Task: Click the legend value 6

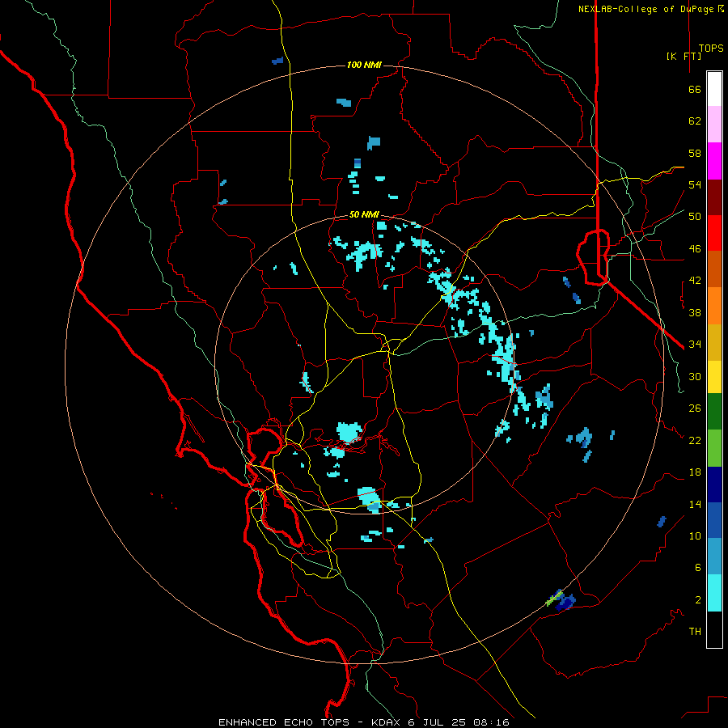Action: click(x=698, y=568)
